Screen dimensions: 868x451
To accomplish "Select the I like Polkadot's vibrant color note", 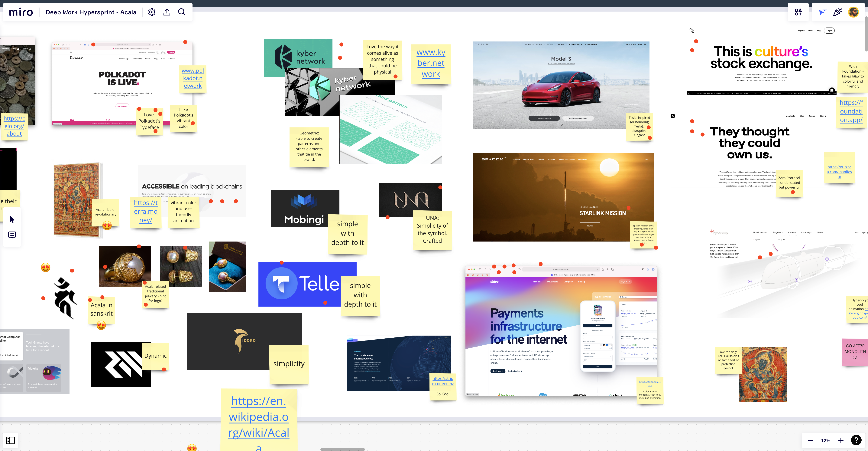I will [183, 118].
